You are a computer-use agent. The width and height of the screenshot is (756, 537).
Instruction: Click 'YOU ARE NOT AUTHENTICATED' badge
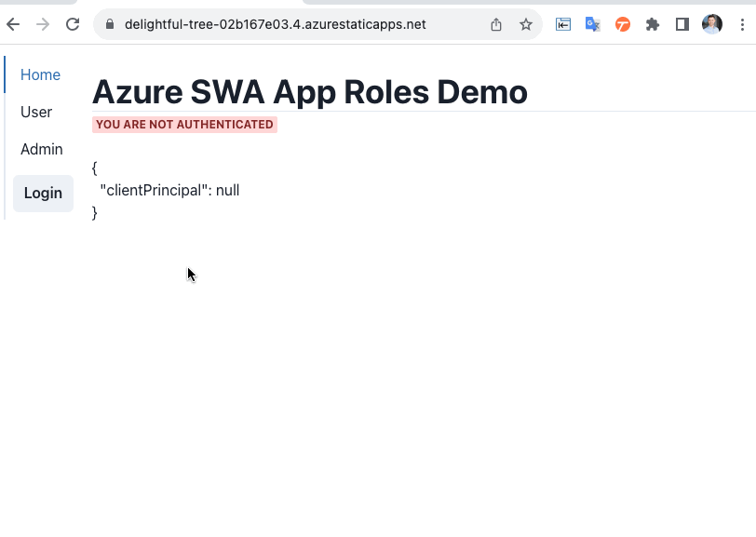pyautogui.click(x=184, y=125)
